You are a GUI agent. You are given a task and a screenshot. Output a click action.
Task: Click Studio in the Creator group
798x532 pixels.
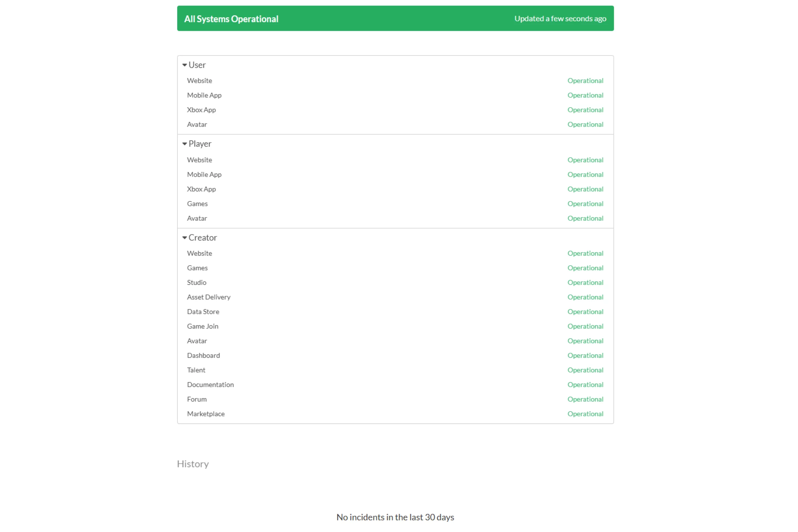[196, 283]
